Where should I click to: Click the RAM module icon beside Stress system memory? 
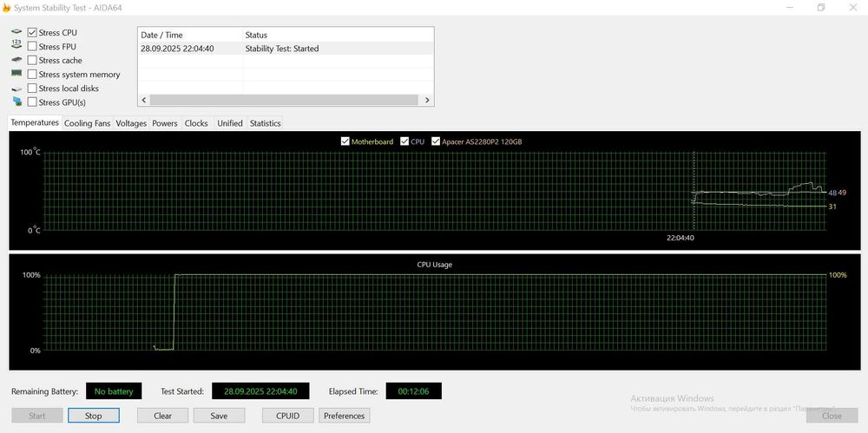[16, 74]
